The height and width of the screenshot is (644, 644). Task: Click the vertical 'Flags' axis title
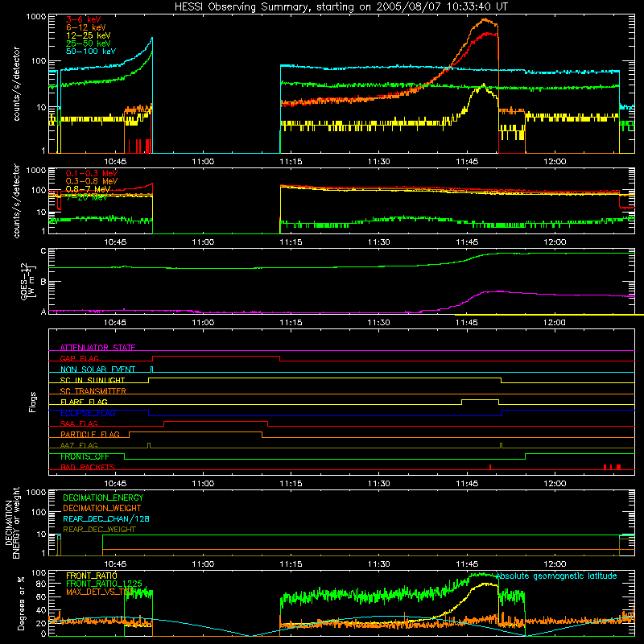coord(33,402)
